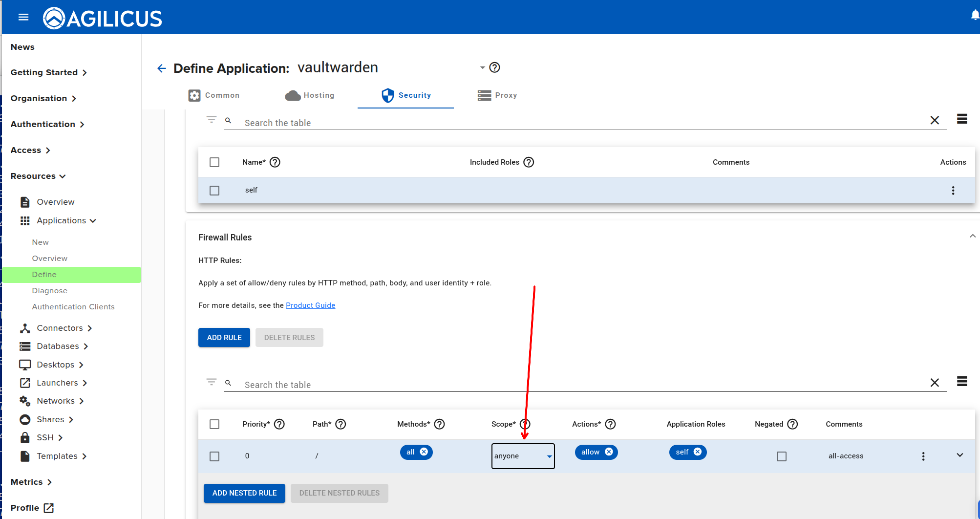Click DELETE NESTED RULES button
The width and height of the screenshot is (980, 519).
tap(340, 493)
